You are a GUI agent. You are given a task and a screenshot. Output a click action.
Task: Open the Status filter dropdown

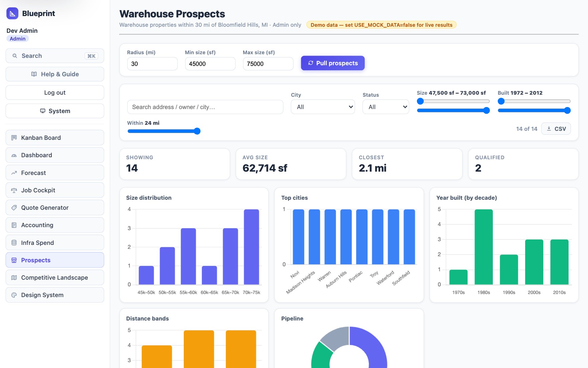(x=386, y=107)
